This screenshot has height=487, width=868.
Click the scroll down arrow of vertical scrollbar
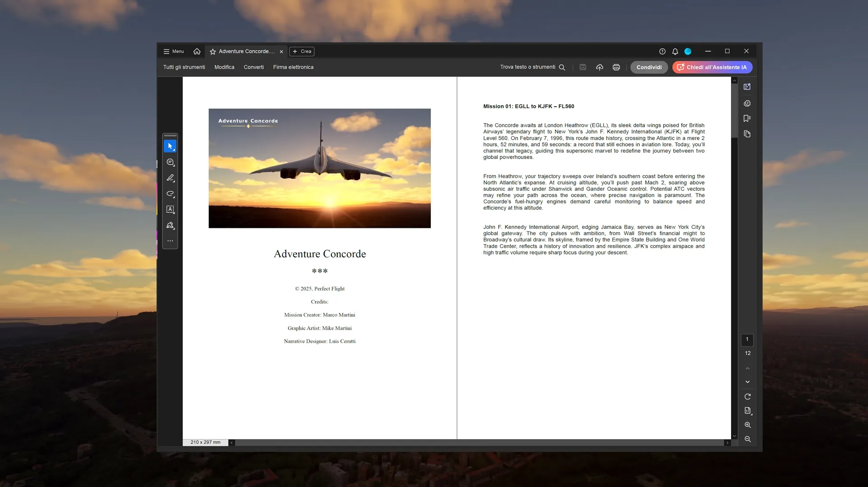click(x=734, y=436)
